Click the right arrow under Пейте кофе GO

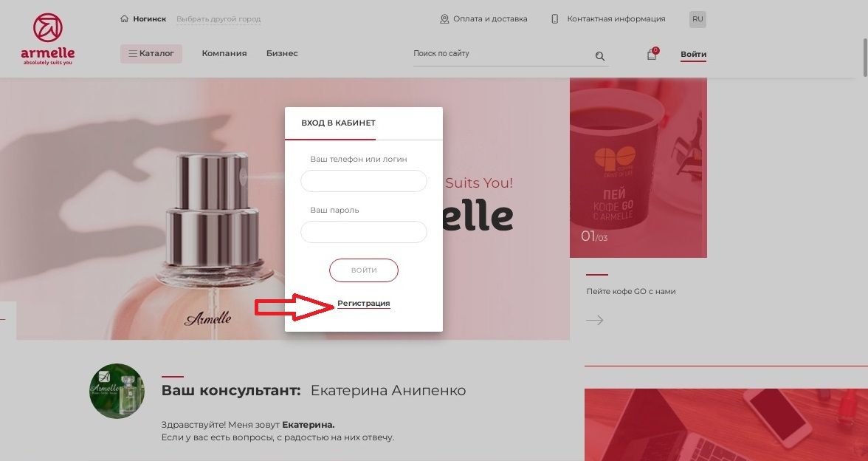pyautogui.click(x=595, y=321)
